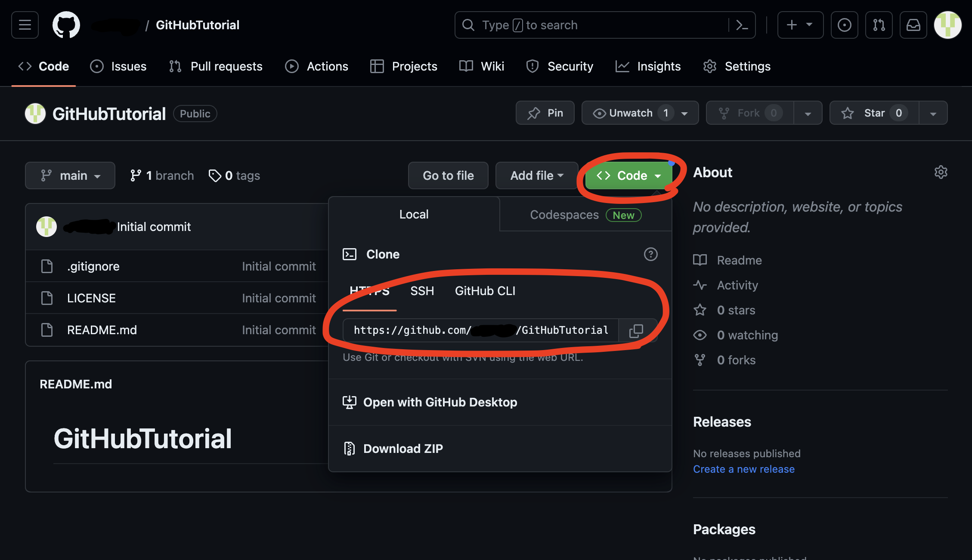Click LICENSE row's Initial commit message
972x560 pixels.
(x=279, y=298)
